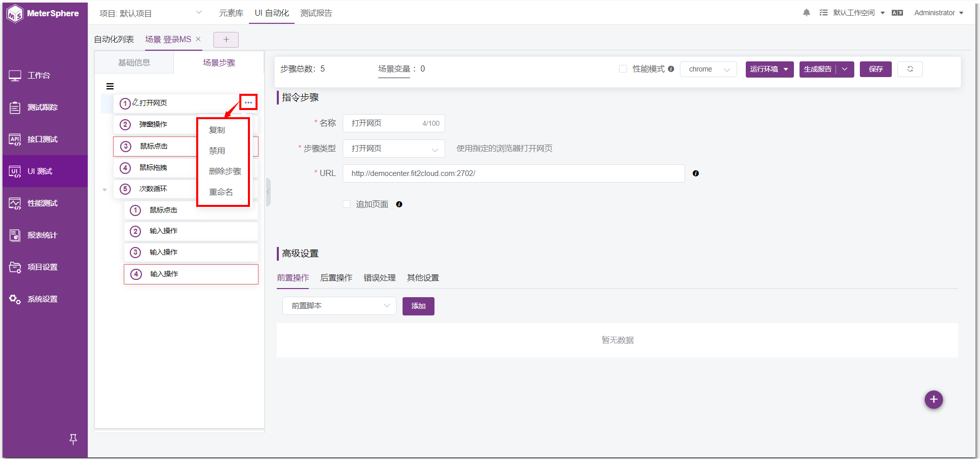
Task: Collapse the 次数循环 step tree
Action: point(105,190)
